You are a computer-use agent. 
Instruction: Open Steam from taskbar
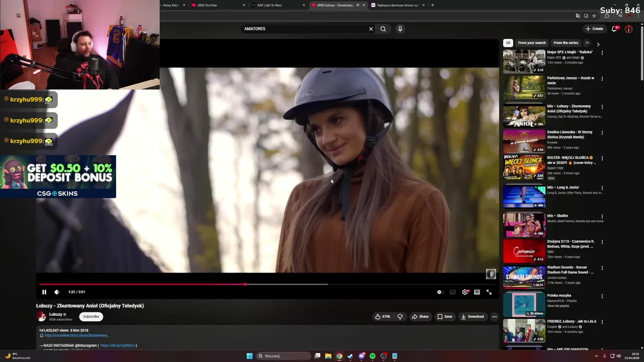[x=350, y=356]
